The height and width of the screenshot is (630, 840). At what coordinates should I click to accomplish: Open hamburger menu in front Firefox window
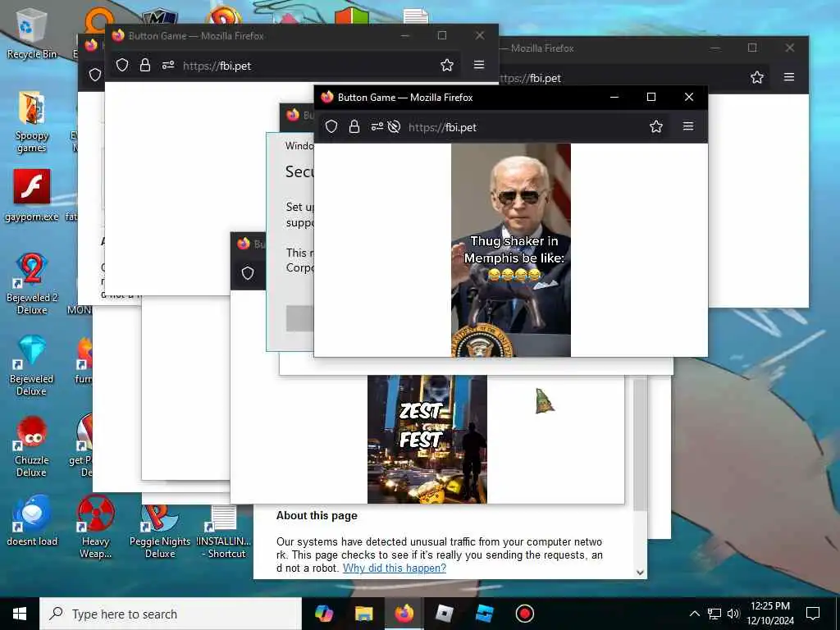(x=688, y=126)
